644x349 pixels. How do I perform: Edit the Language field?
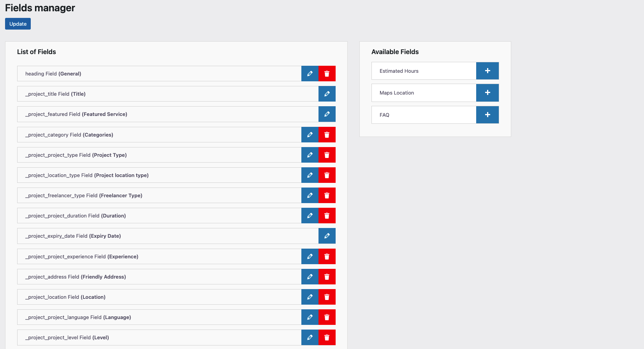[310, 317]
